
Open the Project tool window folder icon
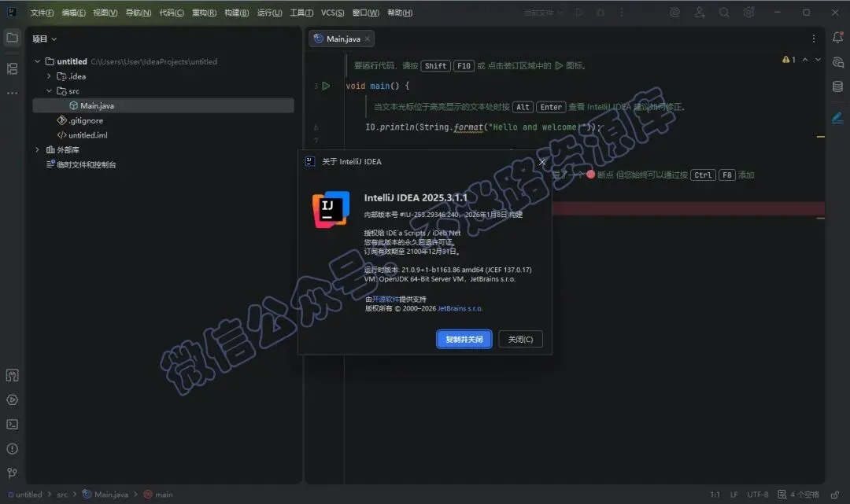[12, 38]
